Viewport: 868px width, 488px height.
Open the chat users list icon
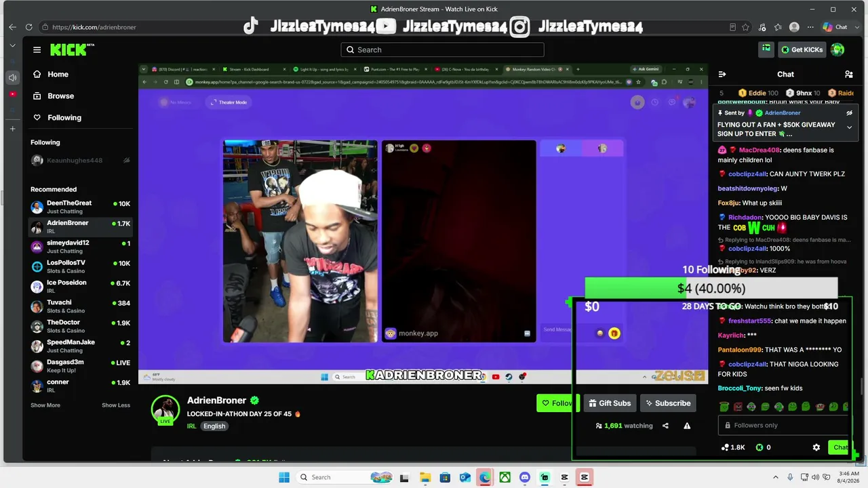click(x=848, y=74)
